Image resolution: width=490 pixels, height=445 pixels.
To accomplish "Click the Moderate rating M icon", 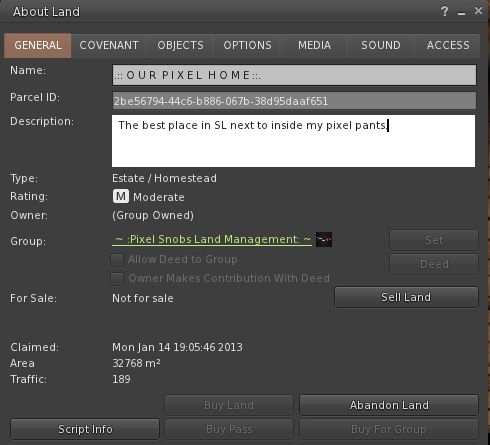I will click(121, 196).
